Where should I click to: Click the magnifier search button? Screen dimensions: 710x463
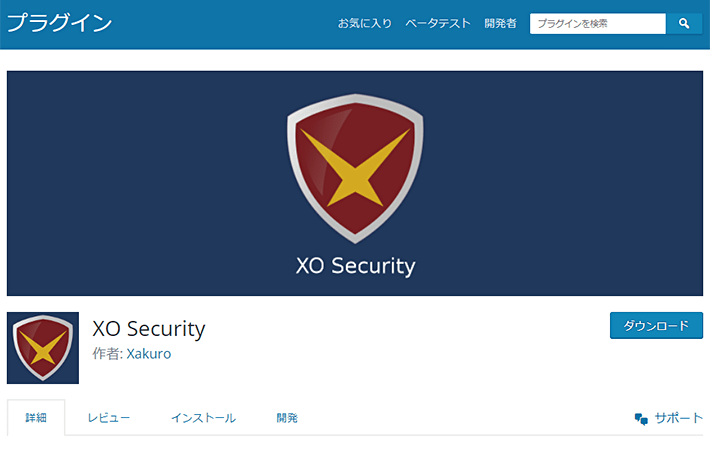pos(684,23)
